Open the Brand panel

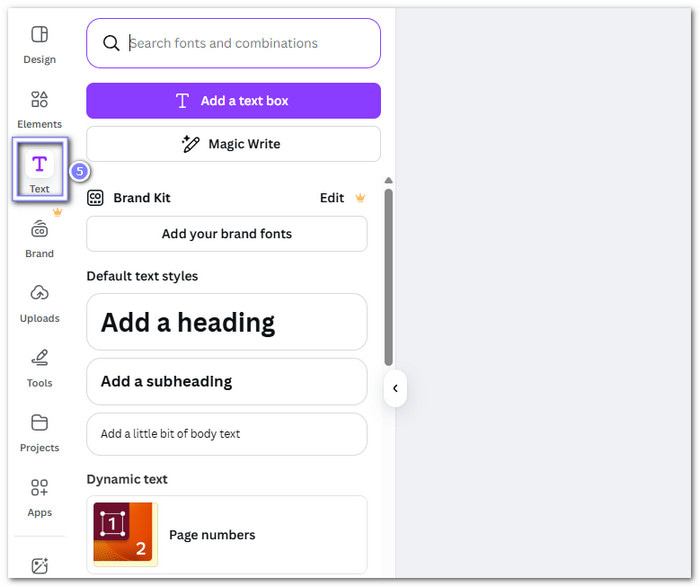tap(39, 236)
